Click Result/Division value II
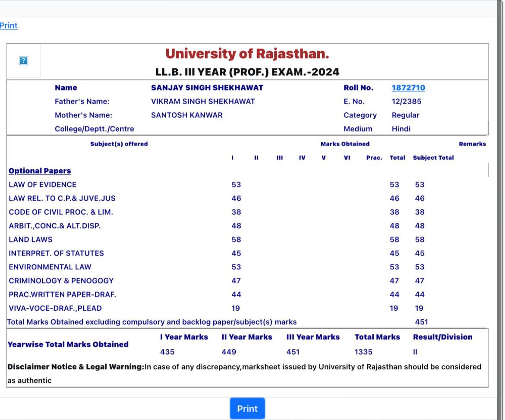505x420 pixels. click(x=415, y=352)
